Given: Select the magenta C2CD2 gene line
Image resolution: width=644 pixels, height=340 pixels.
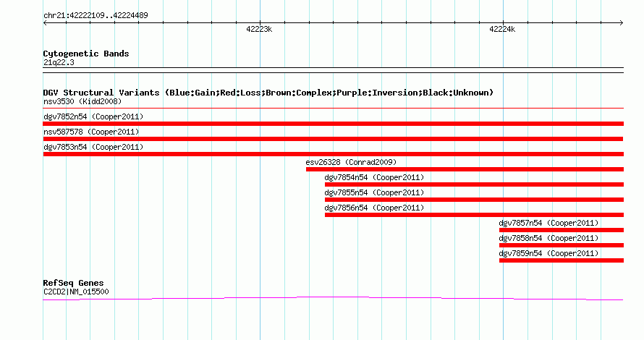Looking at the screenshot, I should point(333,298).
